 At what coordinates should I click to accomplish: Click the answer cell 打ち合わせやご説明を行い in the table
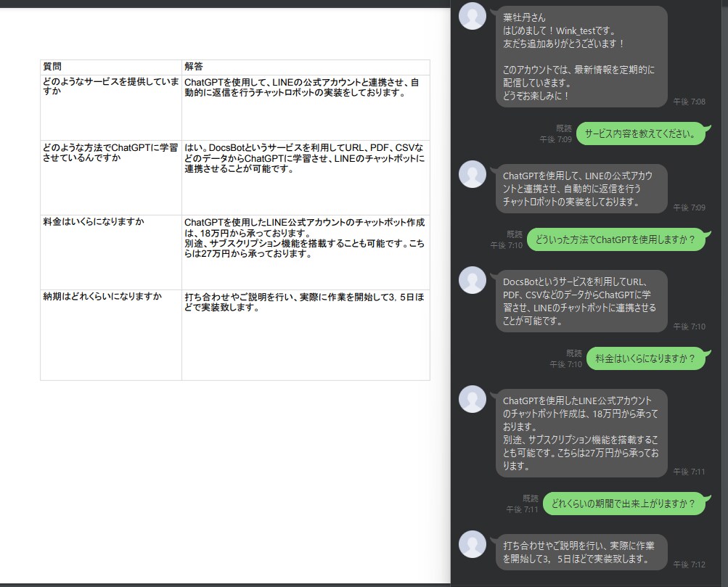tap(306, 335)
